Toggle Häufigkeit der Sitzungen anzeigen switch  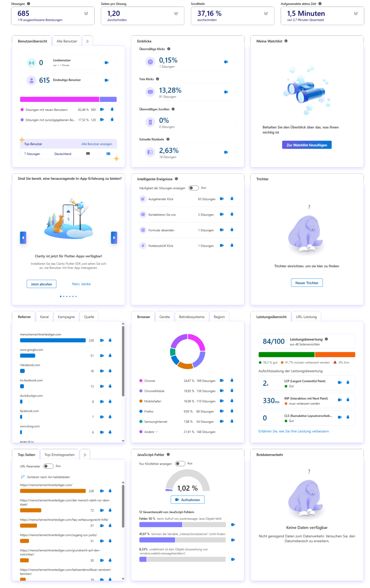194,188
